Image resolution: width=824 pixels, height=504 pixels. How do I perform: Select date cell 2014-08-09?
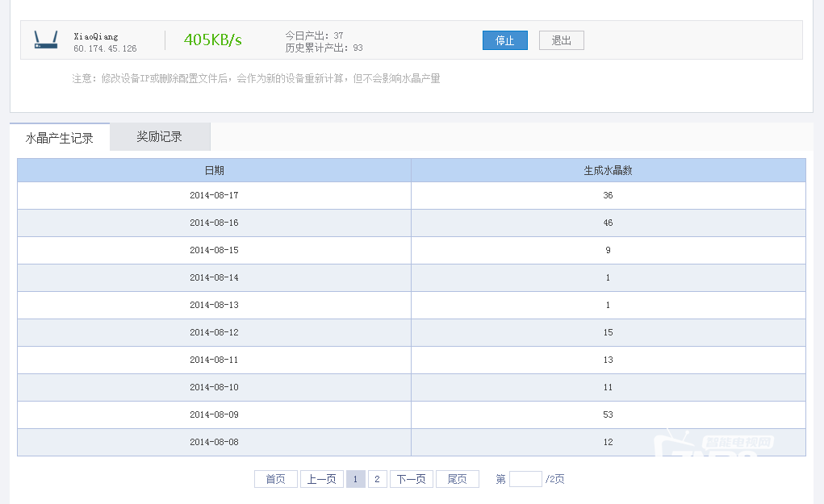(215, 414)
